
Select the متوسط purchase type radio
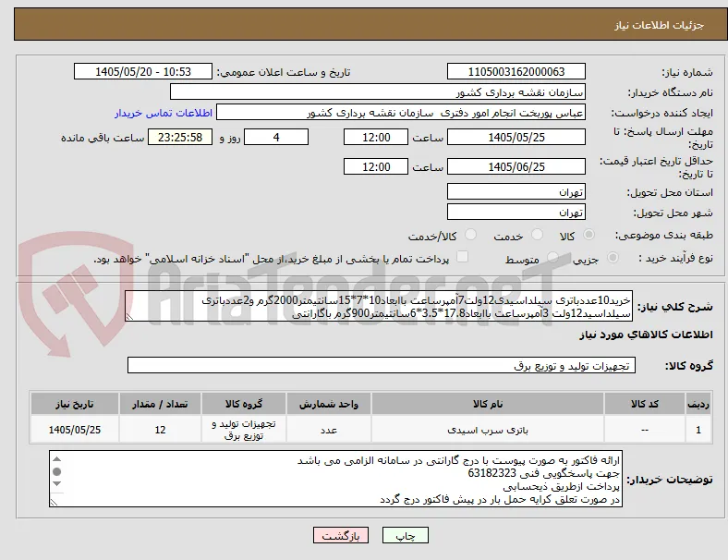click(x=552, y=258)
